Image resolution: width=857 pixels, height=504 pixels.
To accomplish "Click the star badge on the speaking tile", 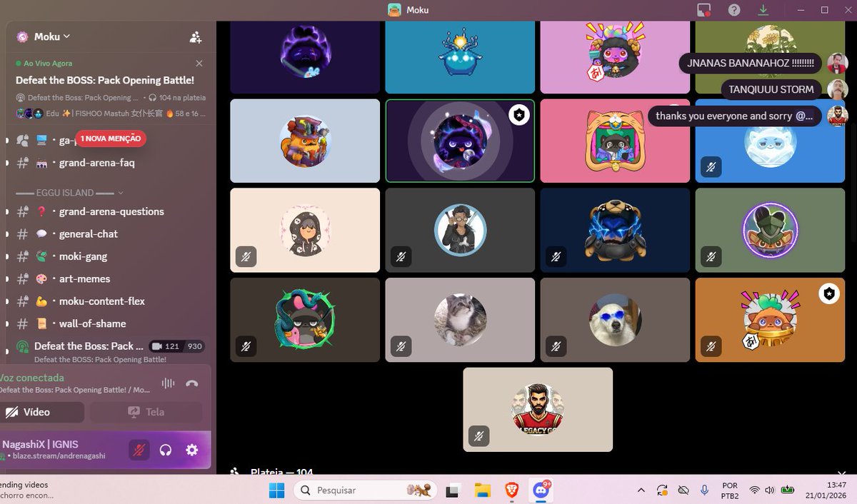I will [x=518, y=115].
